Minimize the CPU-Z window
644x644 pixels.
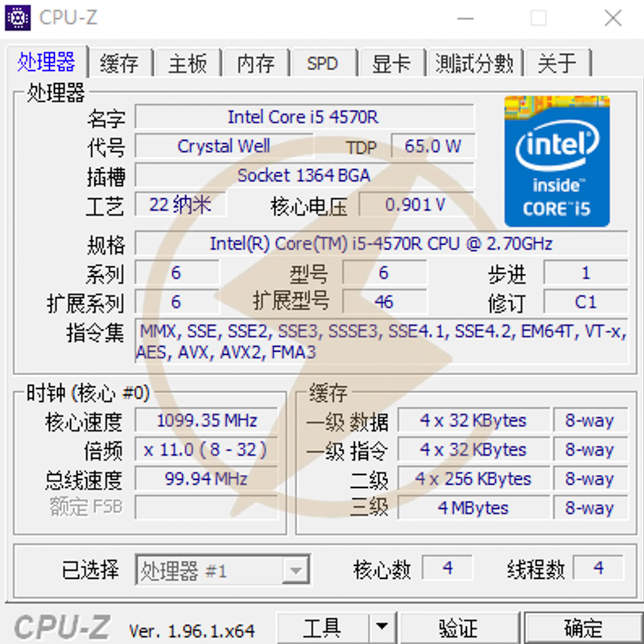(x=465, y=18)
